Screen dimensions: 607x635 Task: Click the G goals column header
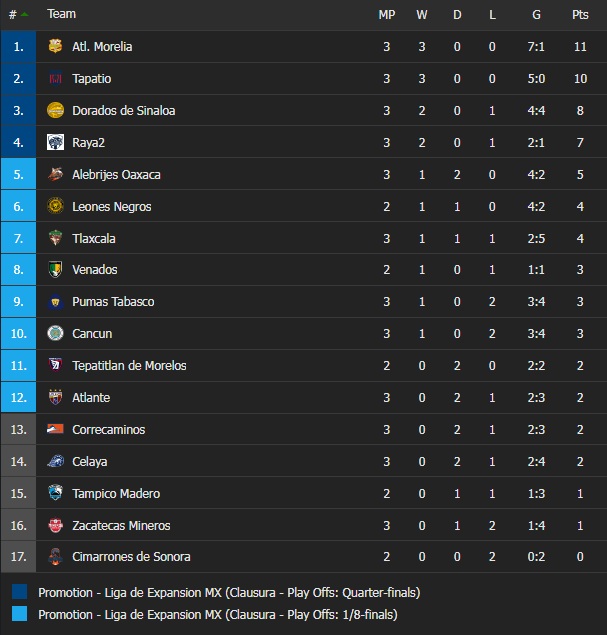[x=536, y=14]
